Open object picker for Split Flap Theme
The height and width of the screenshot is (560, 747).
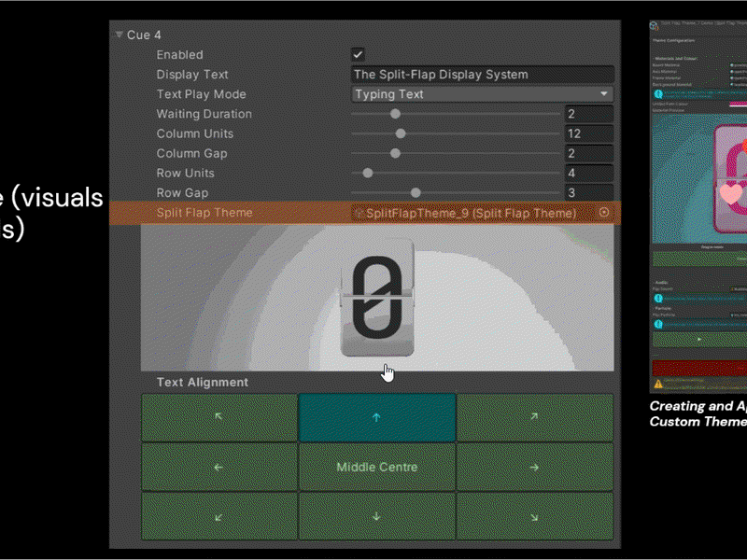pos(604,213)
